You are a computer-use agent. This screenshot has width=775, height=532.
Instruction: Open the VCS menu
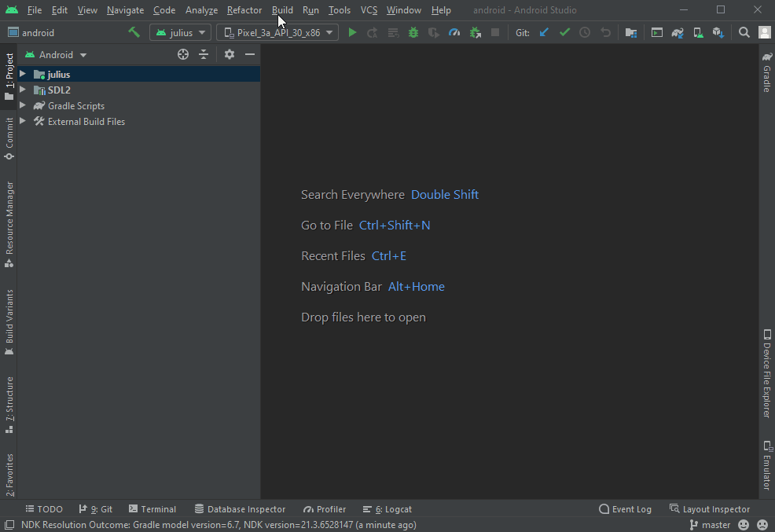coord(369,10)
